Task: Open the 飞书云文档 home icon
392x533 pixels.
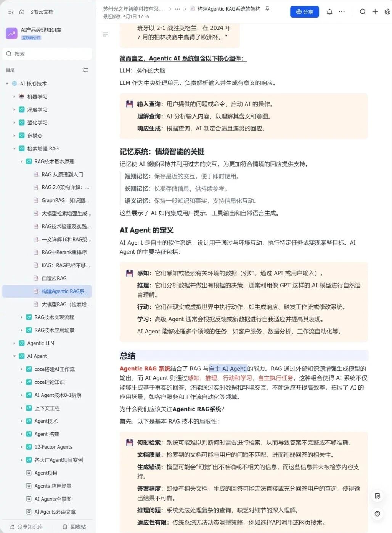Action: pyautogui.click(x=22, y=12)
